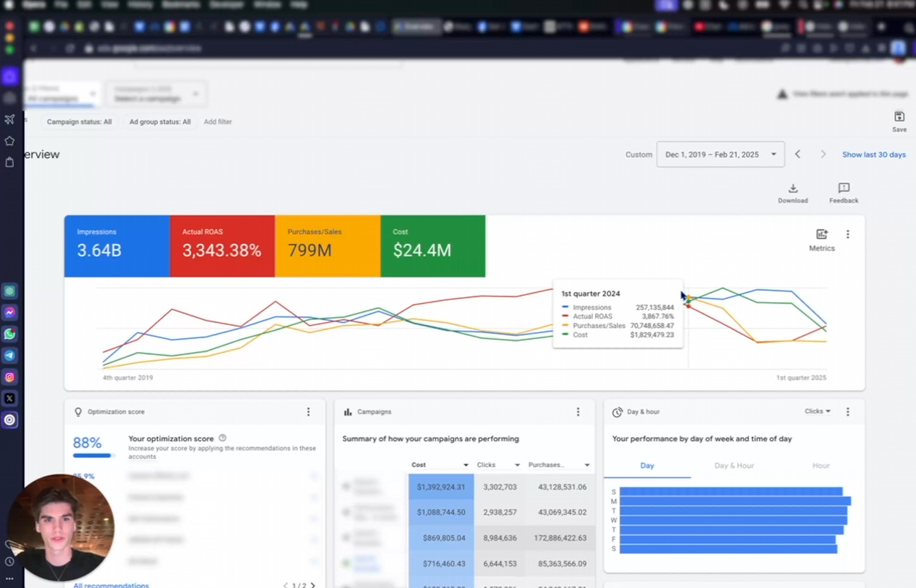Click the WhatsApp icon in sidebar
This screenshot has width=916, height=588.
coord(10,334)
